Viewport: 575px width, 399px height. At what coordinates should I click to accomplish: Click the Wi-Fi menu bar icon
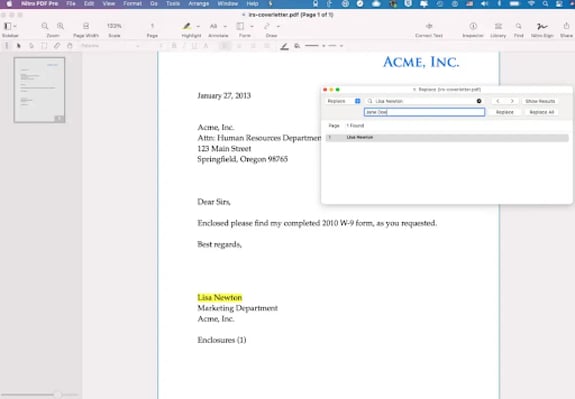click(531, 4)
